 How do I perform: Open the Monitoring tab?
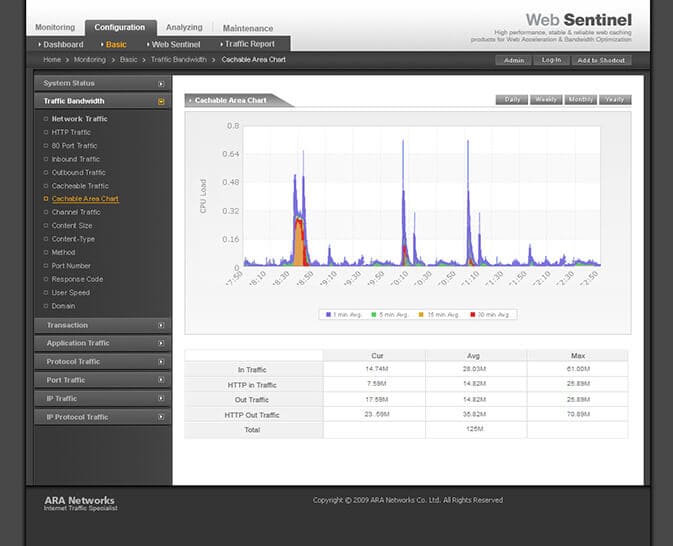(x=55, y=27)
